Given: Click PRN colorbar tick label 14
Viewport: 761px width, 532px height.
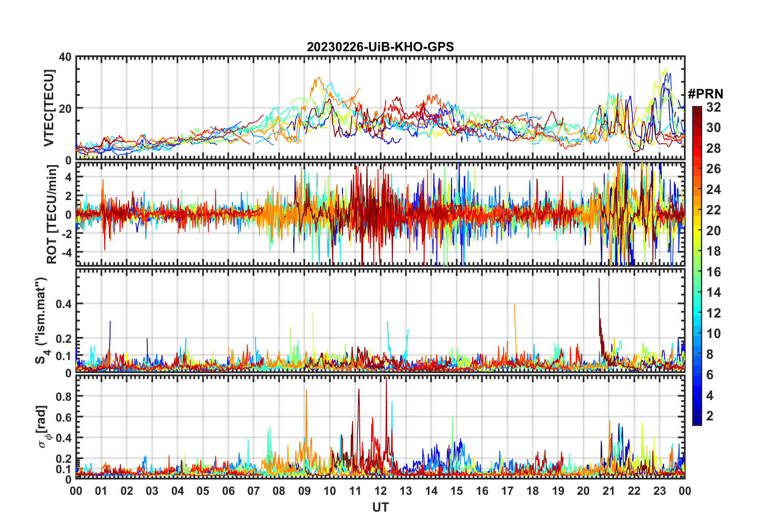Looking at the screenshot, I should [x=713, y=292].
